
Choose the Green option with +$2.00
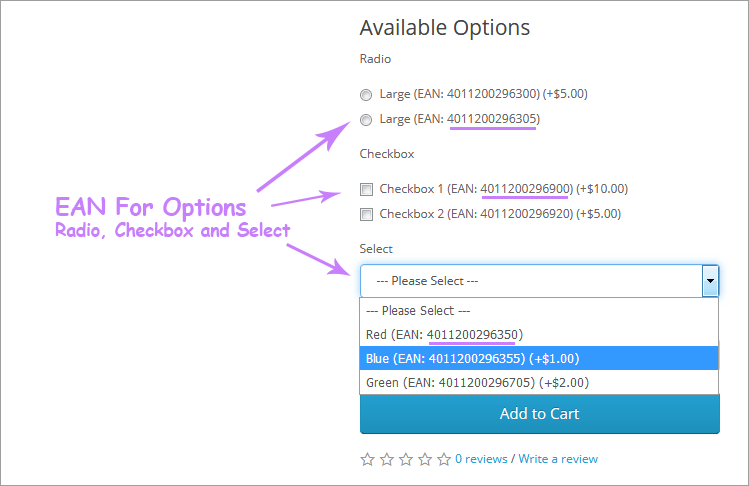click(x=539, y=382)
